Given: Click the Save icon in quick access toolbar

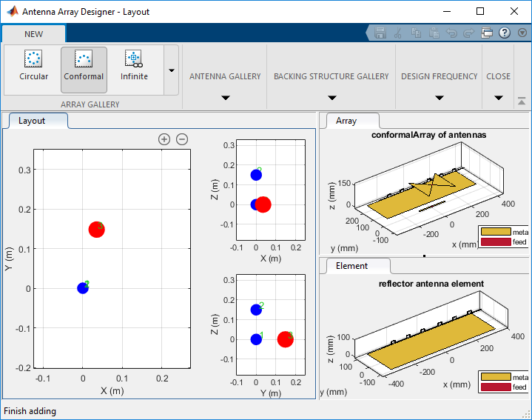Looking at the screenshot, I should (x=380, y=33).
